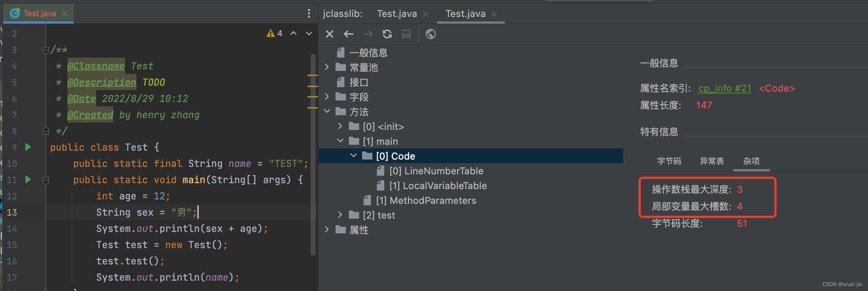This screenshot has height=291, width=868.
Task: Close the Test.java editor tab
Action: (x=65, y=13)
